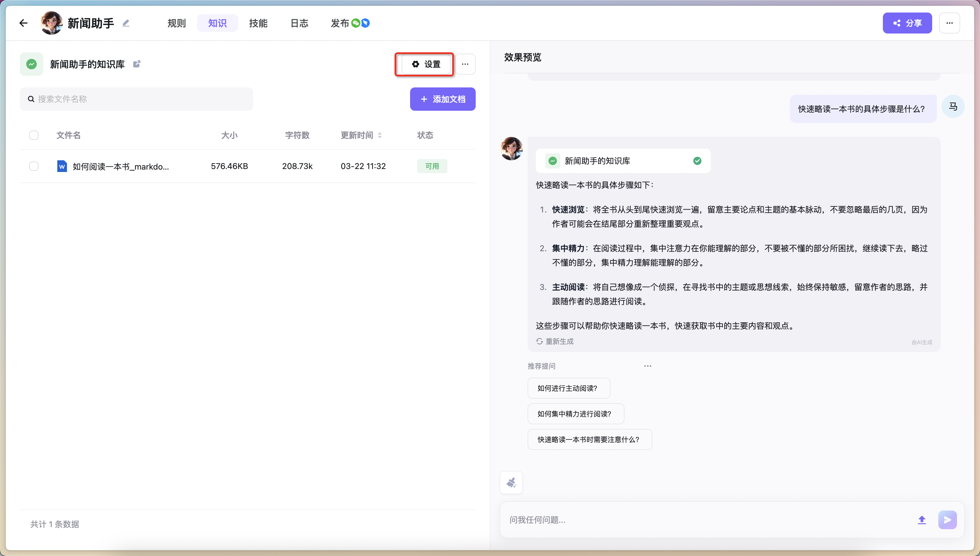Select the 知识 tab
Screen dimensions: 980x556
coord(218,23)
